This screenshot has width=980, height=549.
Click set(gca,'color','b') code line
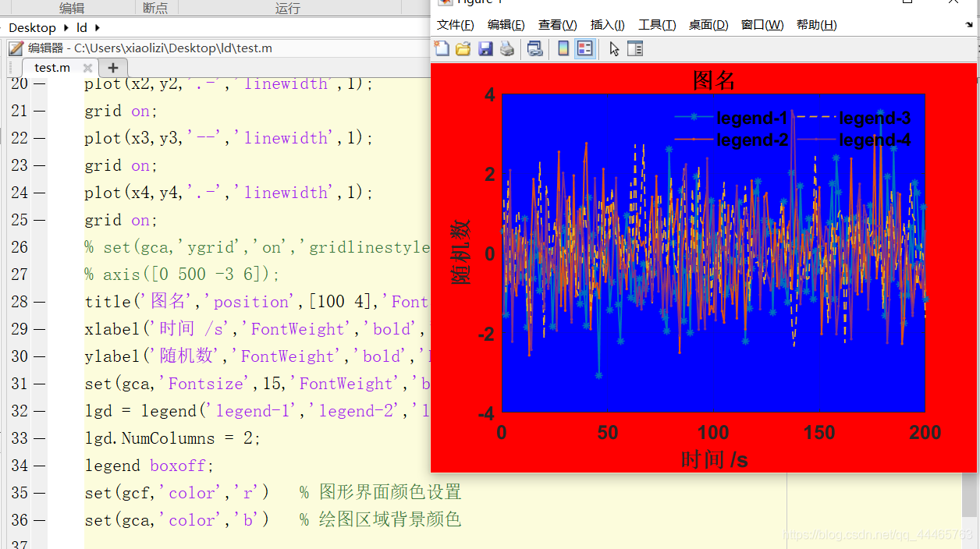click(x=177, y=520)
